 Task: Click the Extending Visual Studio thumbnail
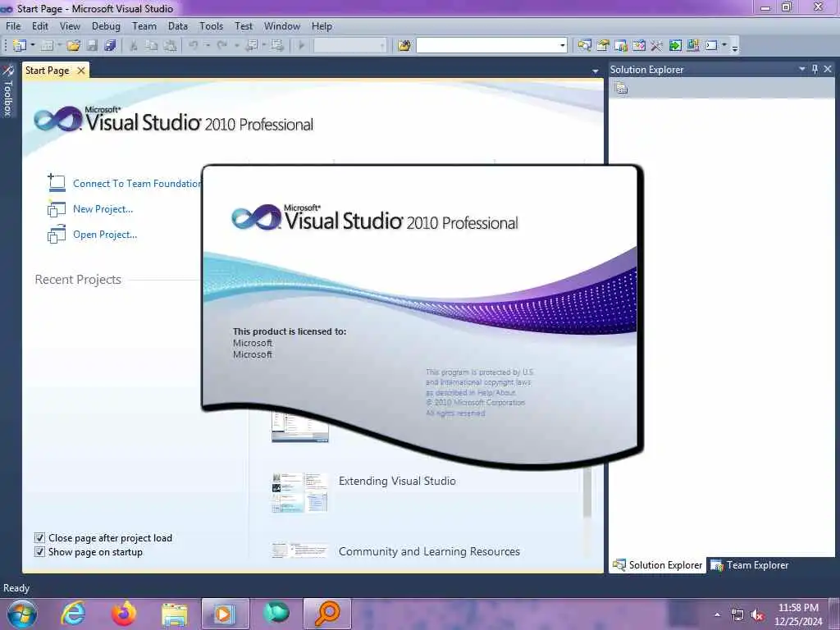coord(299,492)
